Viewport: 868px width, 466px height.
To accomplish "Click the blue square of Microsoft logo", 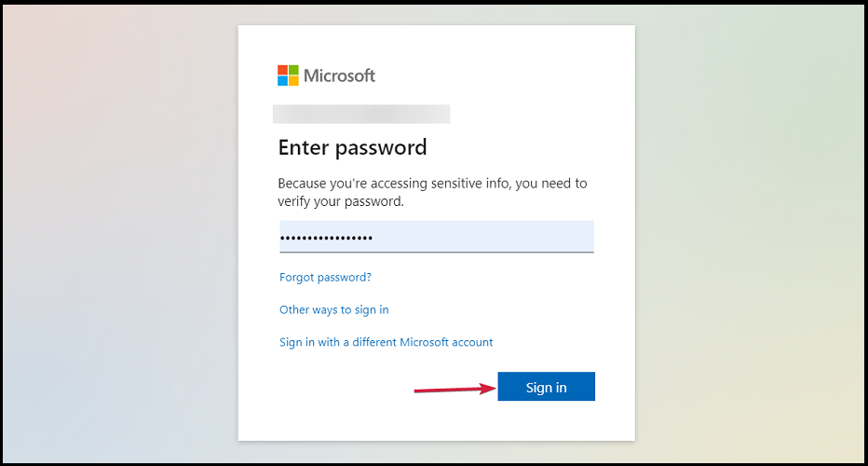I will coord(282,81).
